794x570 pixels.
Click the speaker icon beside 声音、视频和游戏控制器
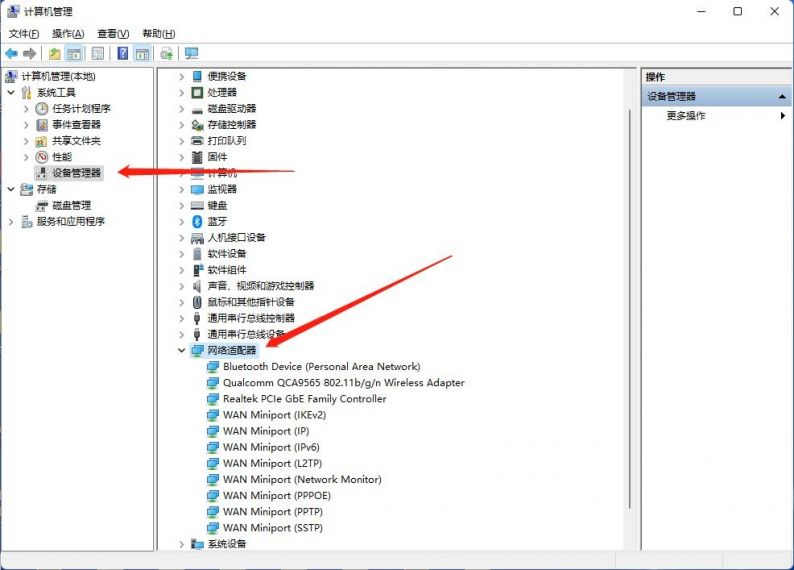coord(197,286)
